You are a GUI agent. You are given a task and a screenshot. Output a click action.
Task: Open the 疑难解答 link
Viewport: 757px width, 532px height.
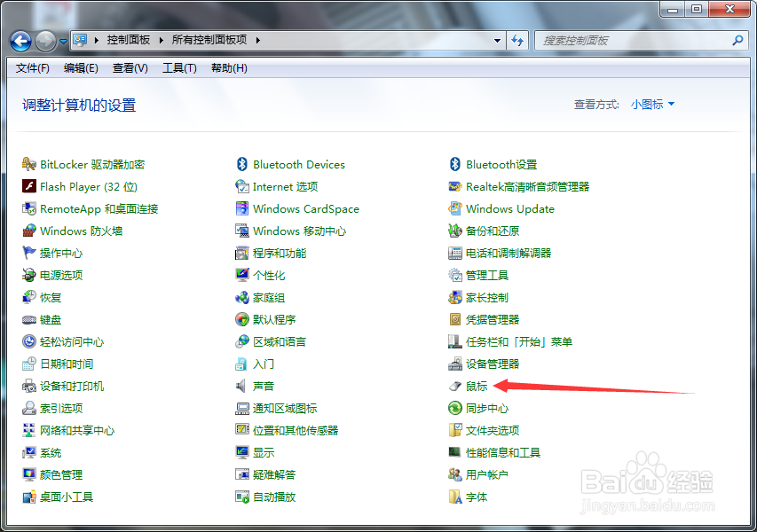point(274,474)
